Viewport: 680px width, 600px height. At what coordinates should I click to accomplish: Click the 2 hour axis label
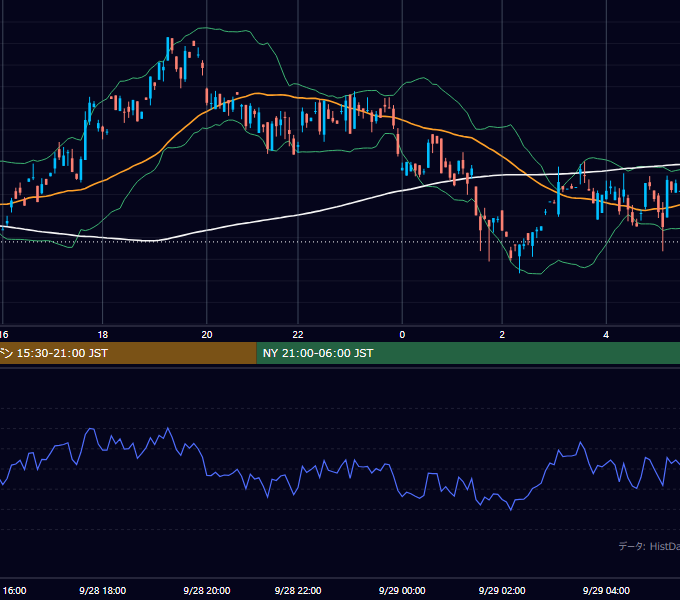click(502, 335)
